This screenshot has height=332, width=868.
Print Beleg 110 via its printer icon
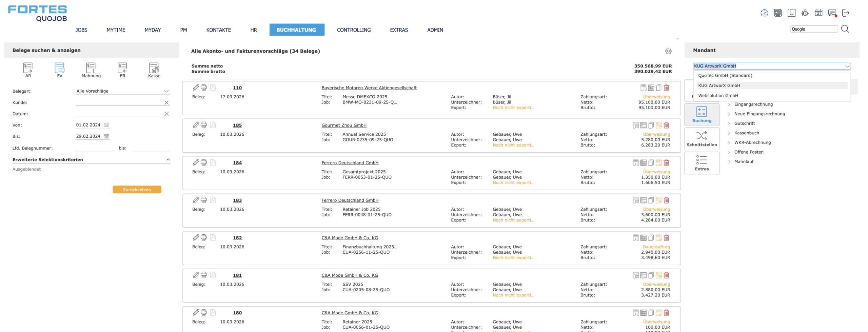tap(204, 87)
